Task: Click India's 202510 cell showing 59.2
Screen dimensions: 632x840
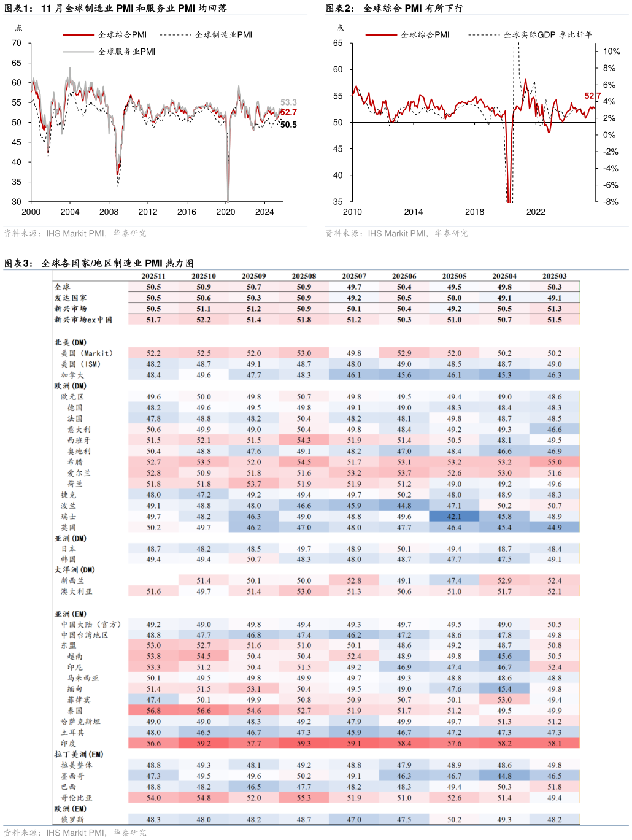Action: click(204, 743)
